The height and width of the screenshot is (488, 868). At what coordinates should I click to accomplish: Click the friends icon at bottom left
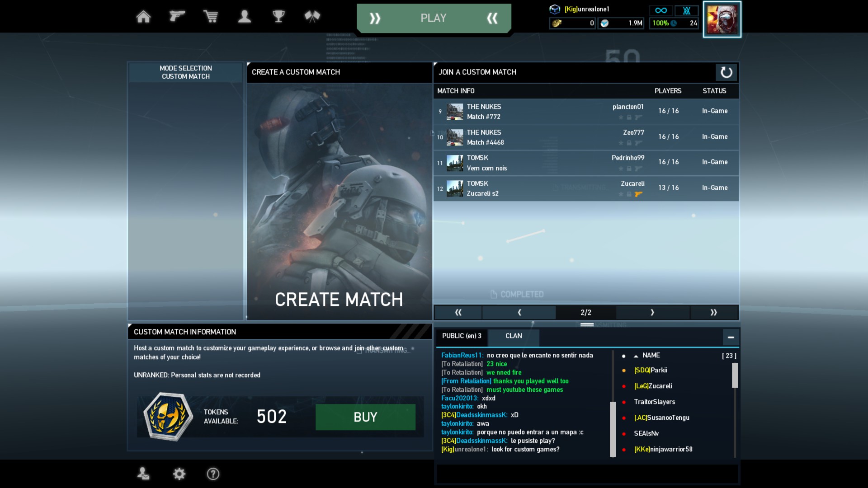[x=143, y=474]
